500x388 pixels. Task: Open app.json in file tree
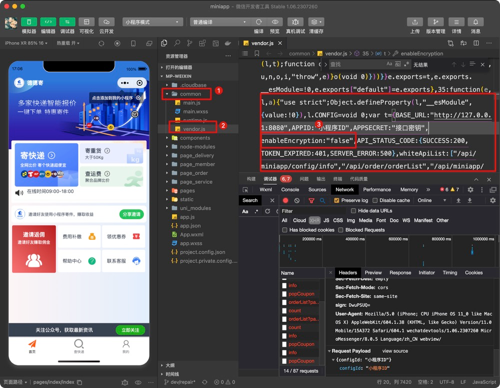[190, 226]
